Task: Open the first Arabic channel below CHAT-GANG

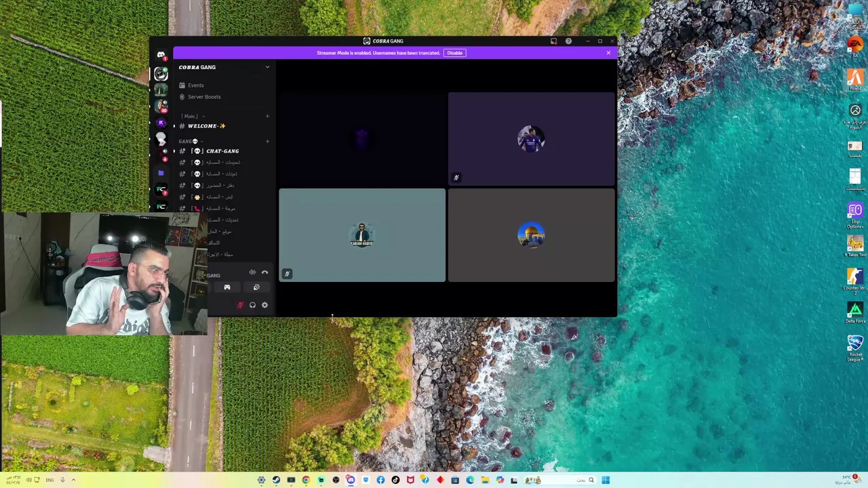Action: coord(224,163)
